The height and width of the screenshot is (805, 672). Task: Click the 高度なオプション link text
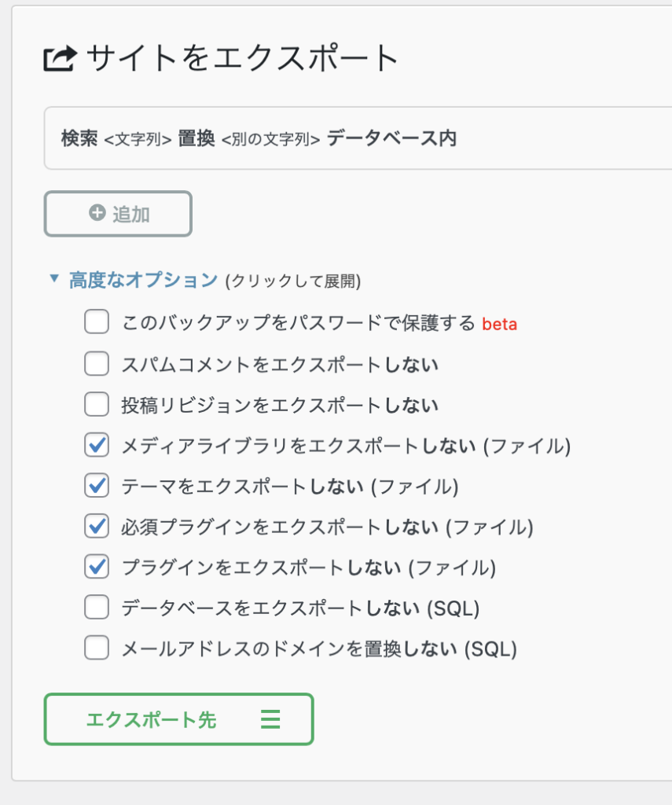143,280
